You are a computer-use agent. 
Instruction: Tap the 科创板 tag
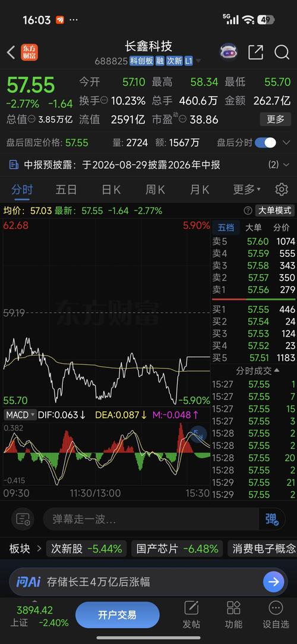(x=141, y=61)
